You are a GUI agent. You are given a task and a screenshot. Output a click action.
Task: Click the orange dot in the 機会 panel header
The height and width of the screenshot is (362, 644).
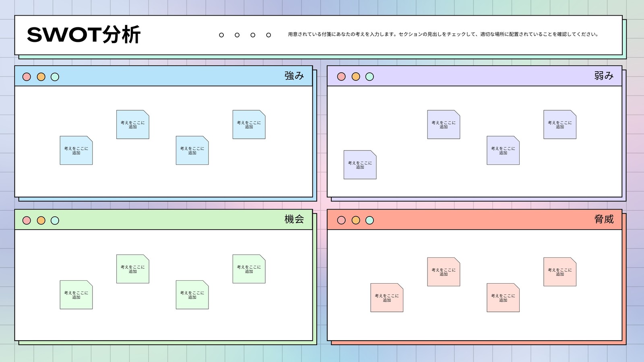click(41, 220)
